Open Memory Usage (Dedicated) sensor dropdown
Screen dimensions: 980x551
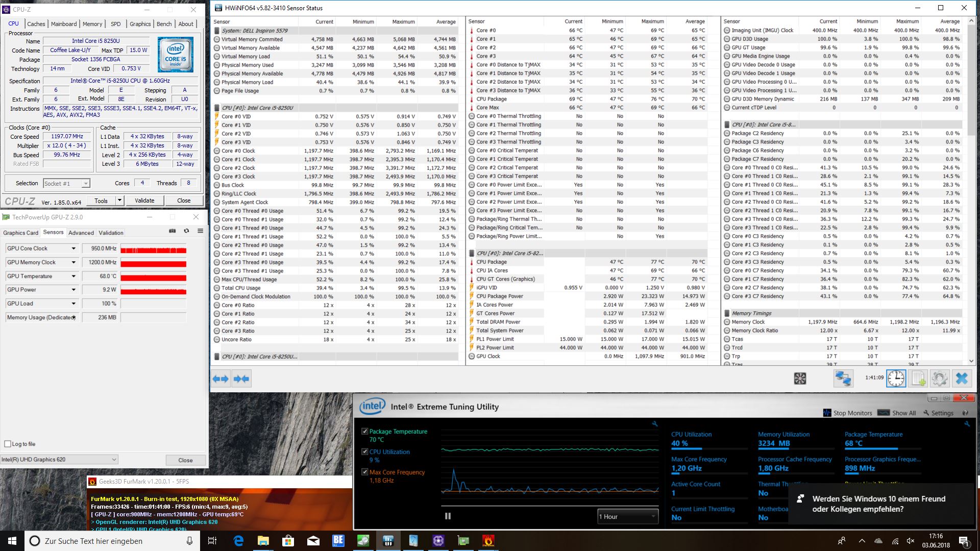[x=73, y=317]
